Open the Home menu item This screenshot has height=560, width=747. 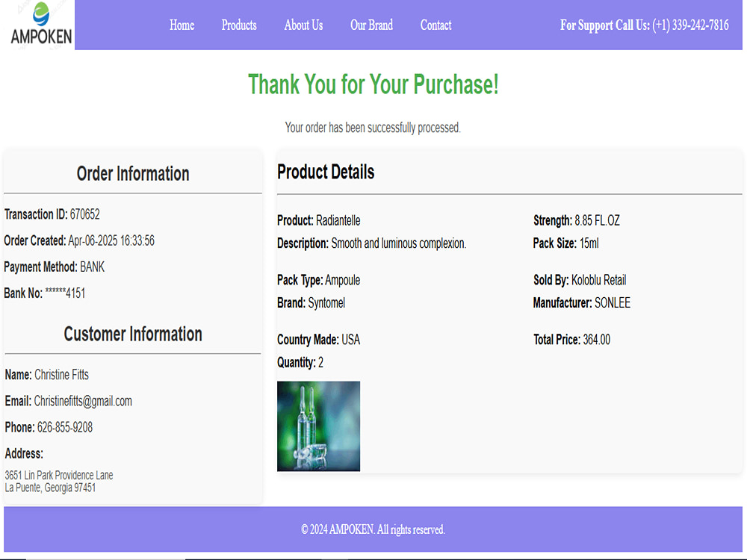coord(182,25)
